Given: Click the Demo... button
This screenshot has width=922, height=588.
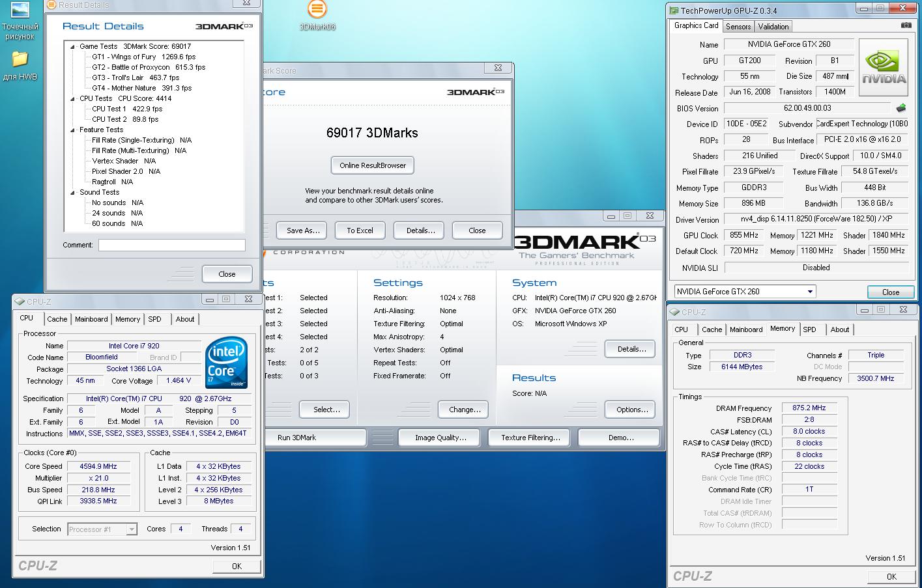Looking at the screenshot, I should point(620,438).
